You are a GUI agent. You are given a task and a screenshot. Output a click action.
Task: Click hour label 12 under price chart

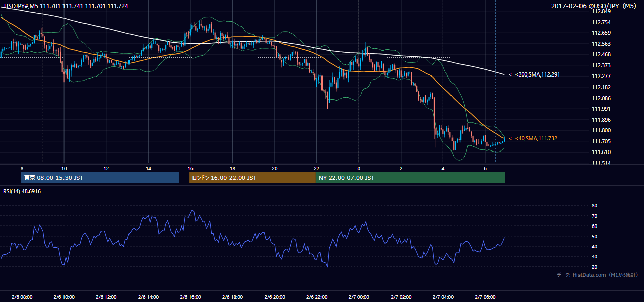coord(106,168)
